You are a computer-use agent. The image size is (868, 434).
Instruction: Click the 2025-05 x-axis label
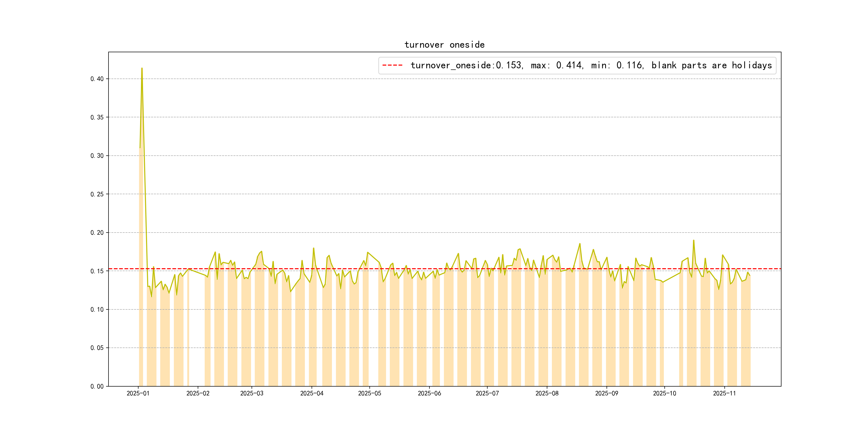click(x=369, y=393)
